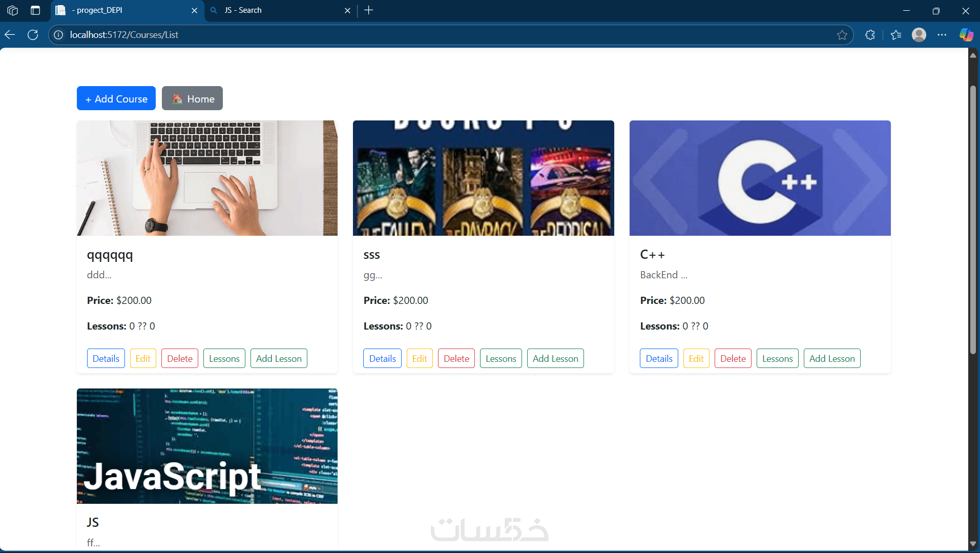Delete the C++ course
Image resolution: width=980 pixels, height=553 pixels.
(x=733, y=358)
